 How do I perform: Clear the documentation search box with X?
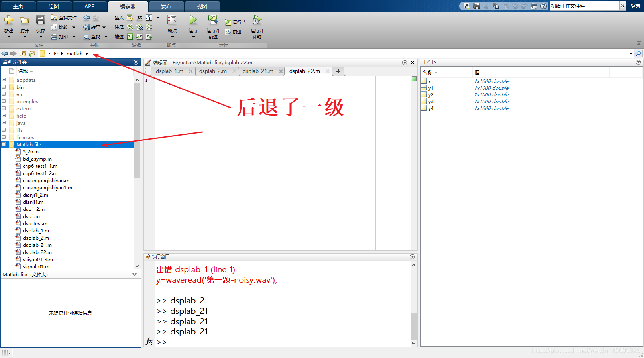click(x=622, y=6)
